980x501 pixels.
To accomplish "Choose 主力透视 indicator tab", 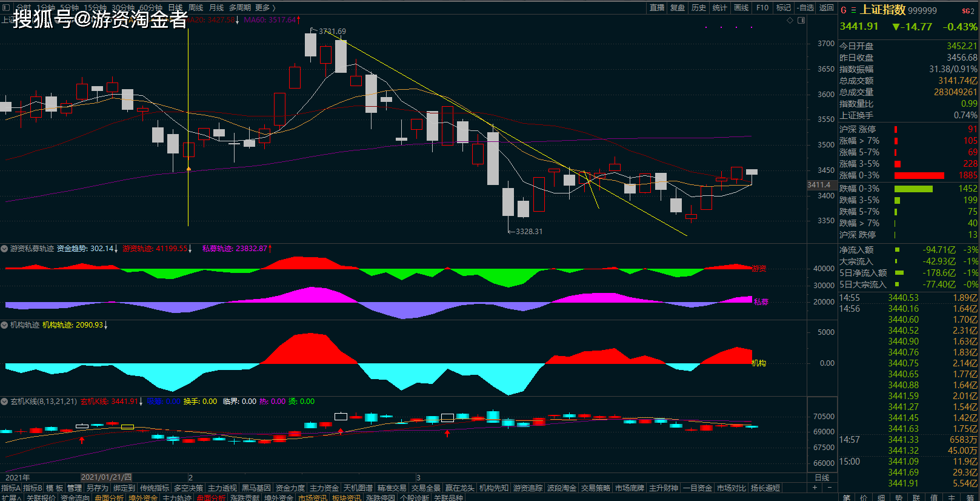I will tap(222, 488).
